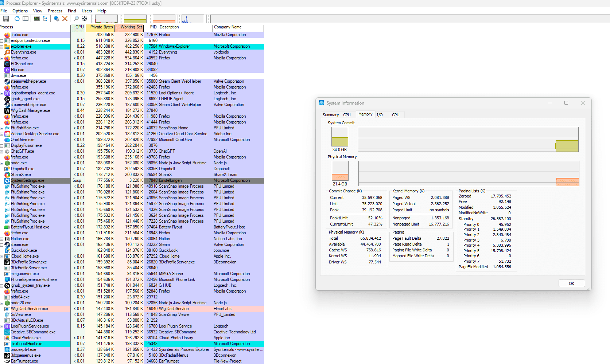Select the TextInputHost.exe process row

(132, 344)
